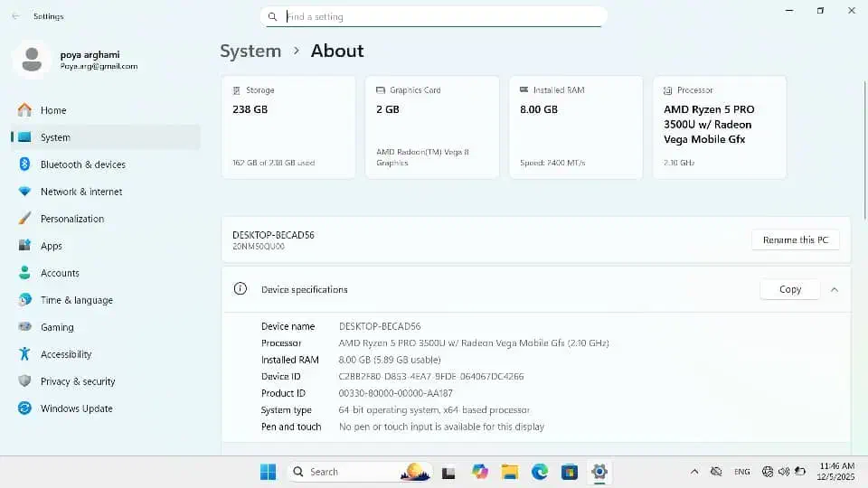
Task: Open the Windows Start menu
Action: coord(268,472)
